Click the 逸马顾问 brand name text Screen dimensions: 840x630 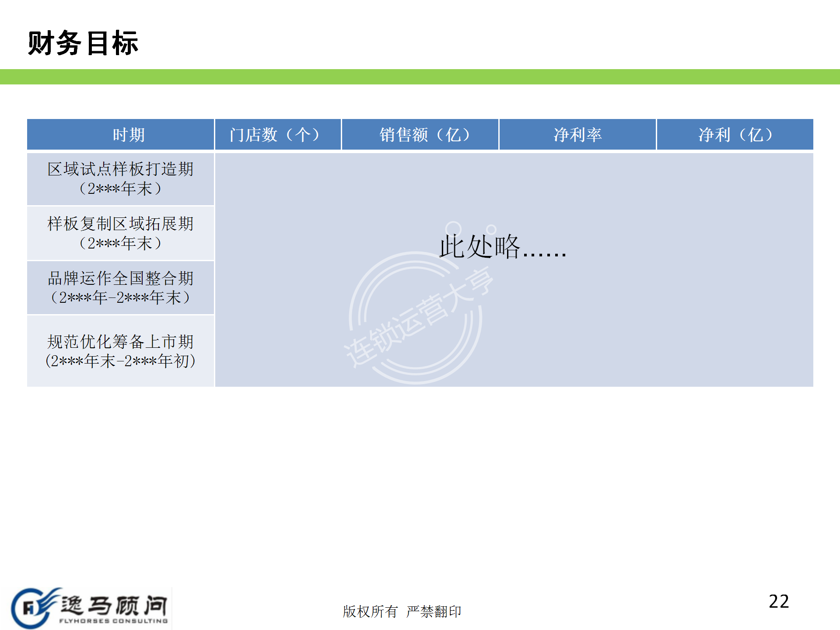(x=114, y=605)
